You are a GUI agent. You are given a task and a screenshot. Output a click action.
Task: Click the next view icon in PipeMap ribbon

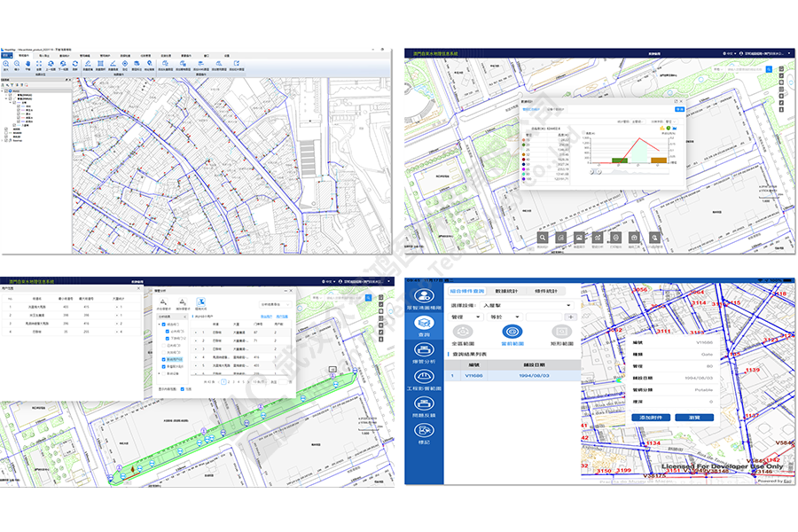tap(63, 64)
